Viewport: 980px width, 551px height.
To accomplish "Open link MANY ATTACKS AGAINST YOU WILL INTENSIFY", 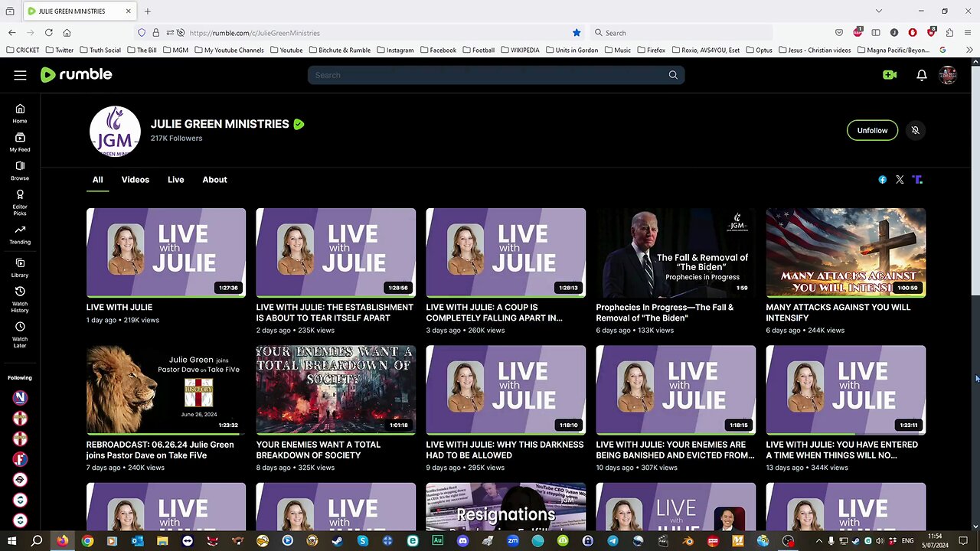I will pyautogui.click(x=838, y=312).
